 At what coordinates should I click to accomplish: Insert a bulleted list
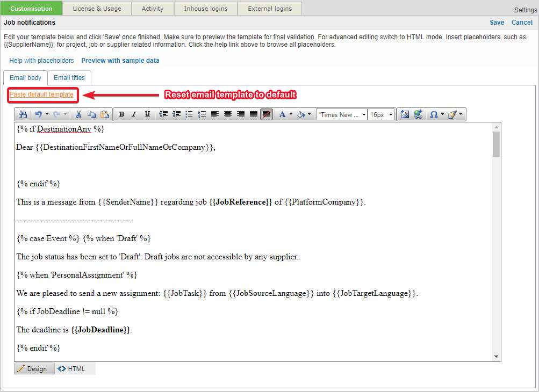pos(189,114)
